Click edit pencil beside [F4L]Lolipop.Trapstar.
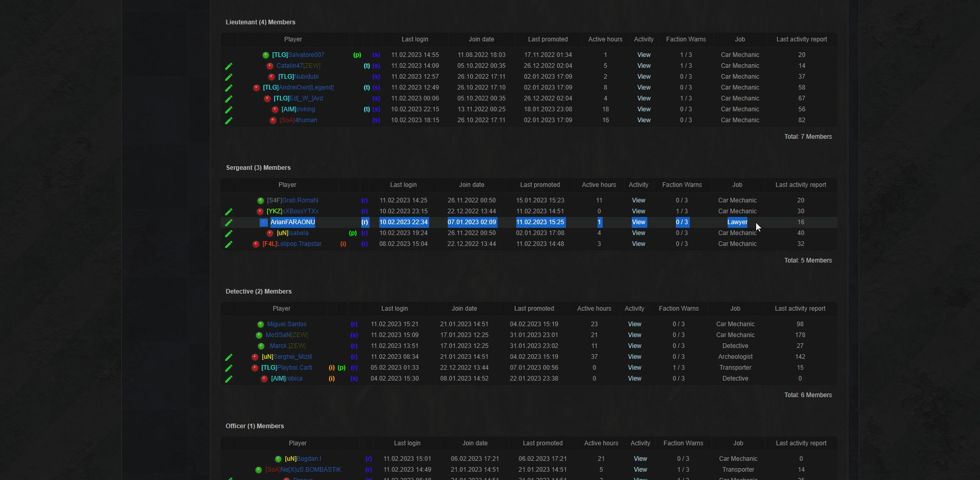 (229, 244)
